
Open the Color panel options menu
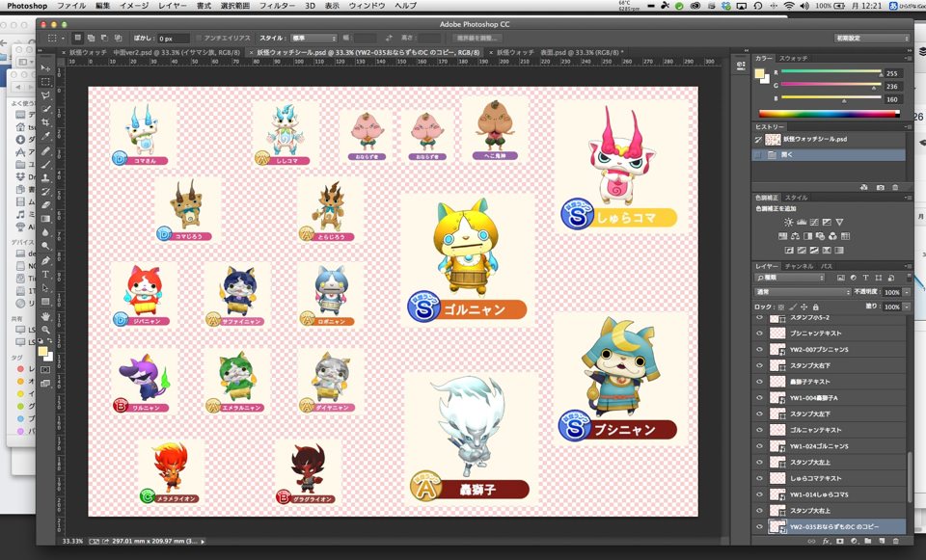[x=907, y=59]
